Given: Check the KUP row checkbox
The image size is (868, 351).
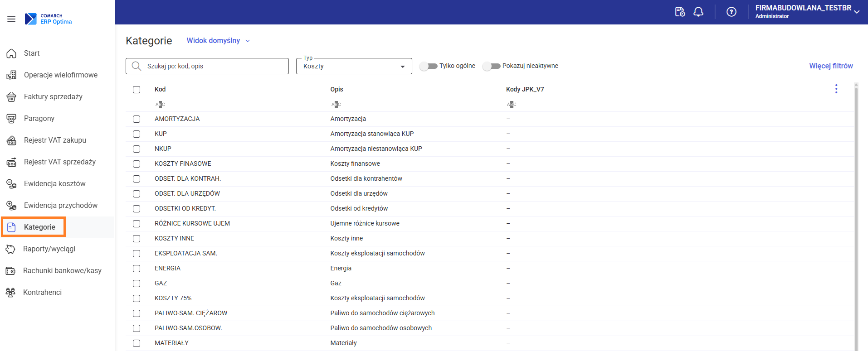Looking at the screenshot, I should [x=137, y=134].
